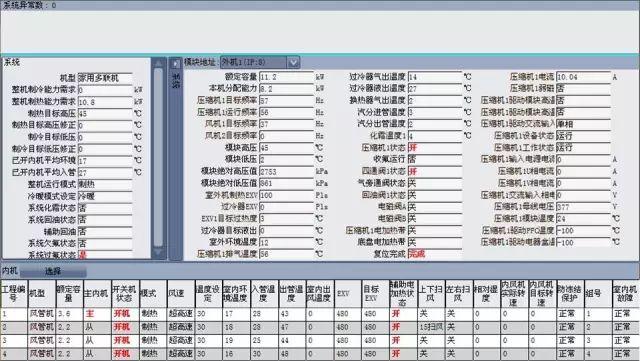Screen dimensions: 640x361
Task: Click the 已开内机平均环境 field showing 17
Action: click(105, 160)
